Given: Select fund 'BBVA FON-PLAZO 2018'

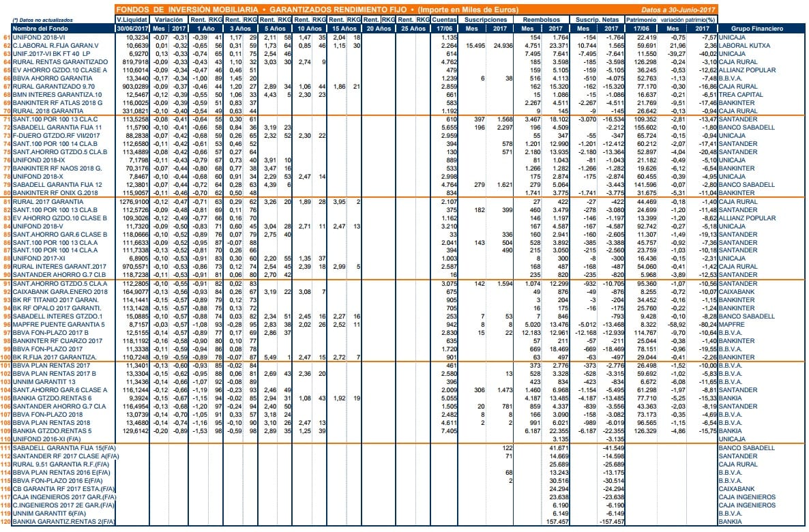Looking at the screenshot, I should coord(48,415).
